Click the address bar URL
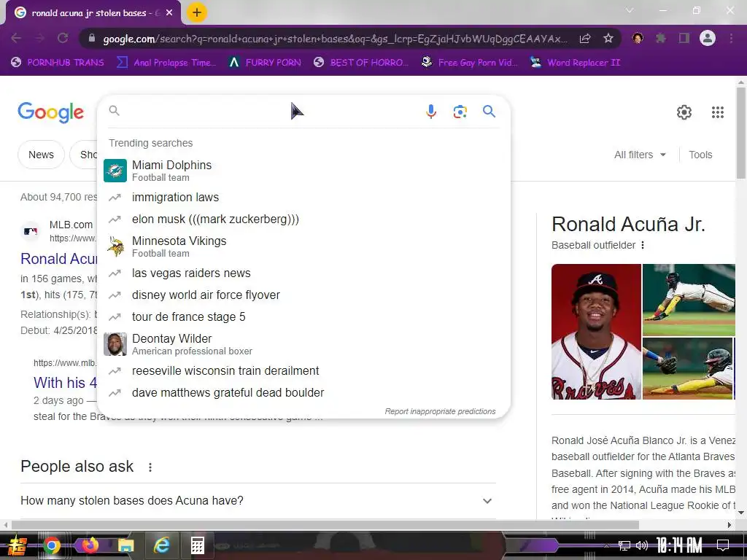The width and height of the screenshot is (747, 560). 336,39
